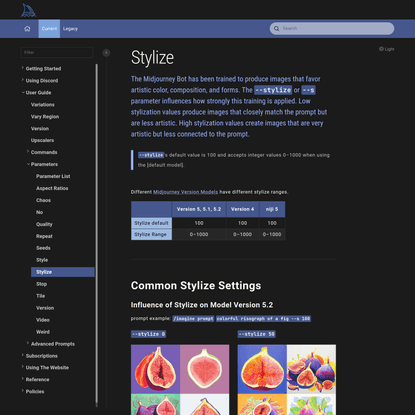The image size is (415, 415).
Task: Open the Vary Region page
Action: point(45,117)
